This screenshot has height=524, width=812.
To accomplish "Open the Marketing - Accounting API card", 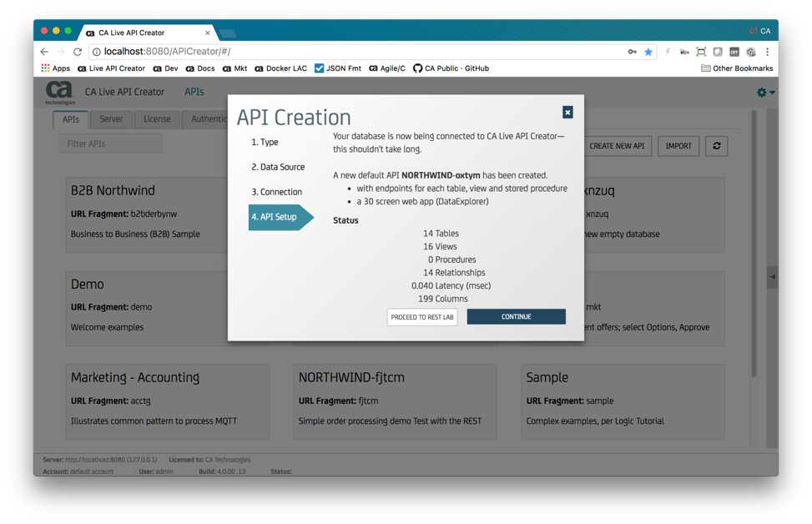I will point(167,402).
